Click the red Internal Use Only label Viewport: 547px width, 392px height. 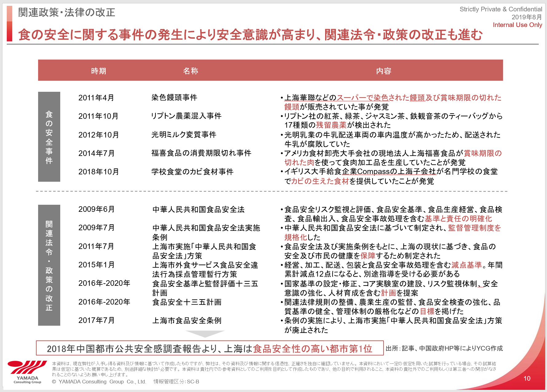click(517, 25)
